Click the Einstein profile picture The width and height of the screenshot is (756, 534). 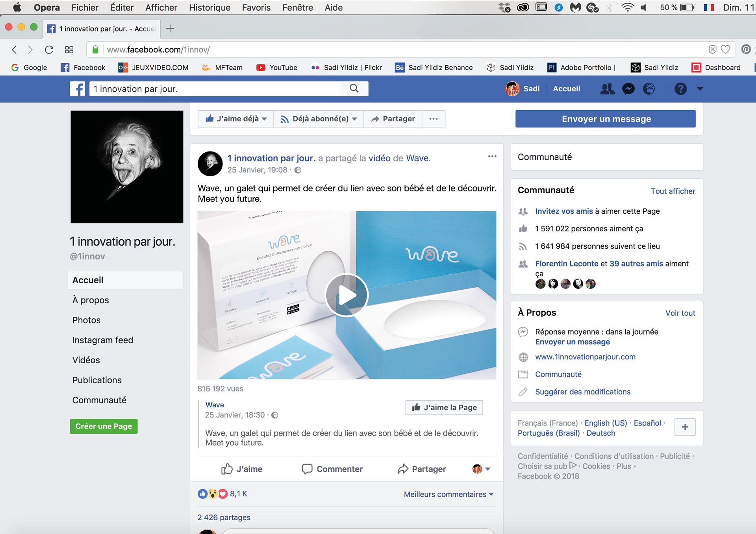pyautogui.click(x=127, y=167)
